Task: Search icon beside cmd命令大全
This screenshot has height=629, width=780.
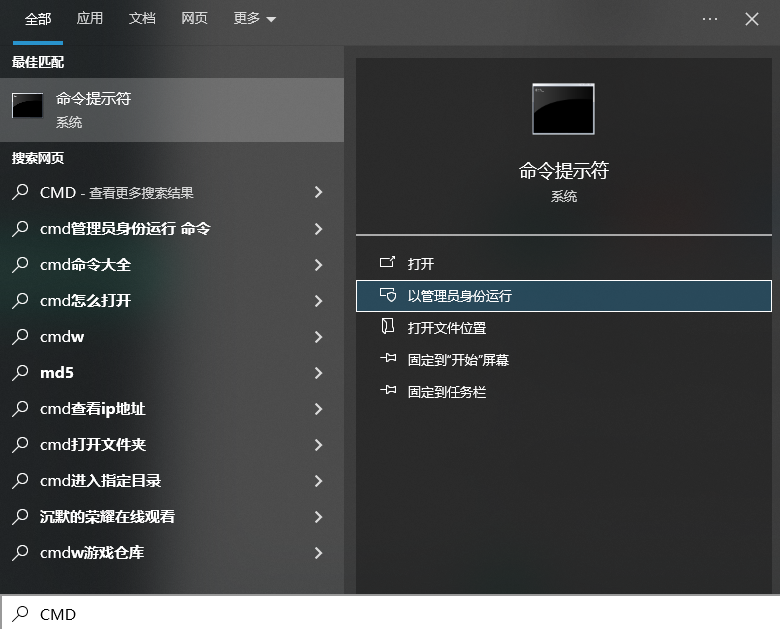Action: [20, 264]
